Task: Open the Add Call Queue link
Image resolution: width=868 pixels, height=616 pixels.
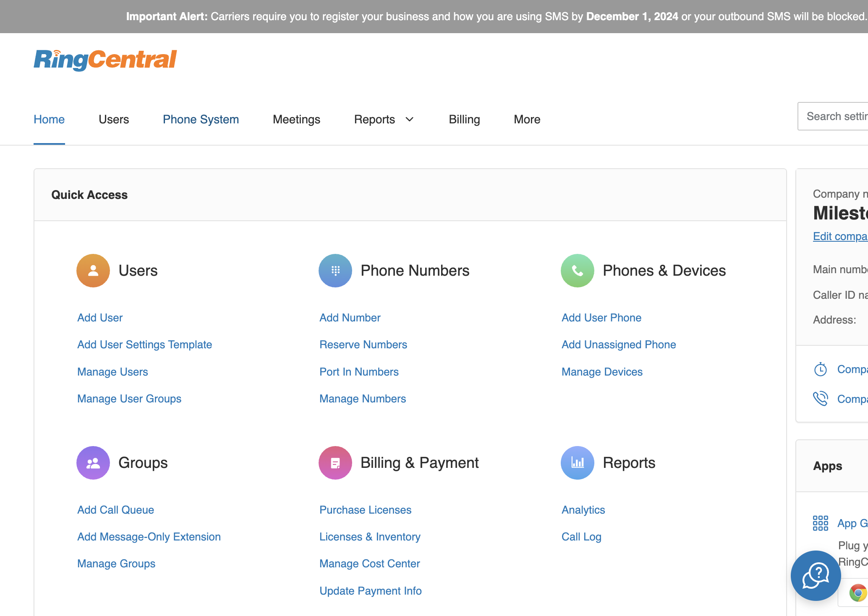Action: (x=115, y=510)
